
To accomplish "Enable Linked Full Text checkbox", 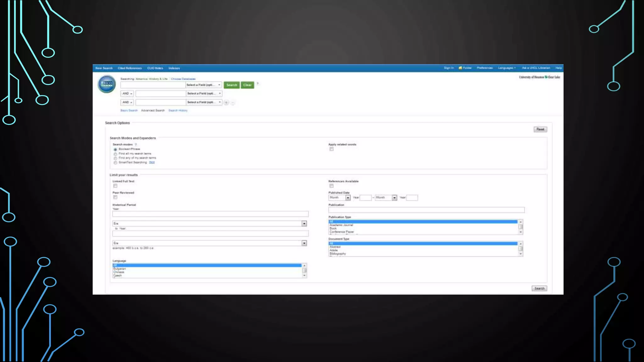I will pos(115,186).
